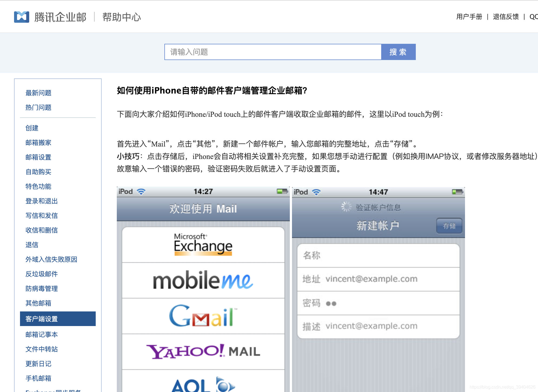
Task: Click the battery icon in 14:27 screenshot
Action: [x=282, y=191]
